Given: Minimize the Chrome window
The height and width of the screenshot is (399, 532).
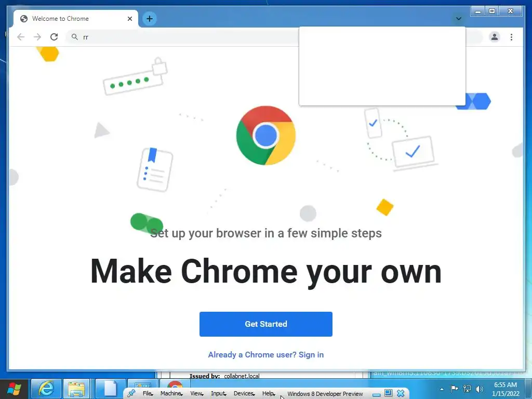Looking at the screenshot, I should coord(478,11).
